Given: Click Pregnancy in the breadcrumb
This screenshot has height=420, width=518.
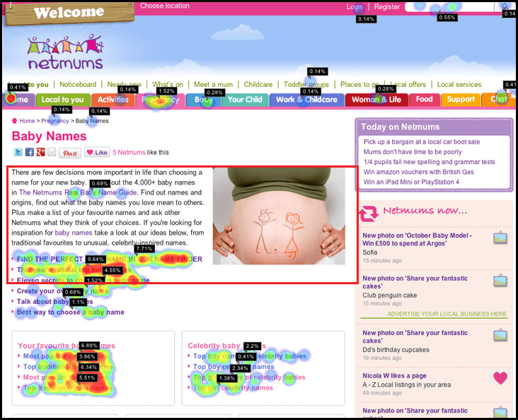Looking at the screenshot, I should pos(54,121).
